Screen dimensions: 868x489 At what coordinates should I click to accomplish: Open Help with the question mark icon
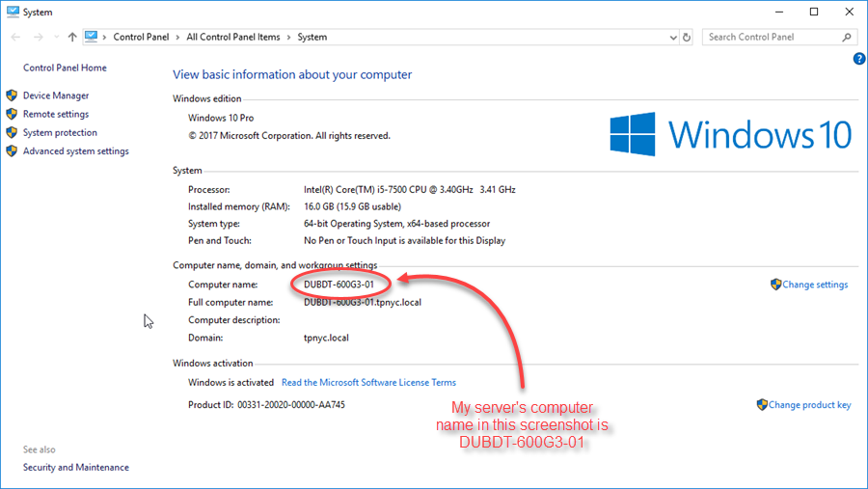(859, 59)
